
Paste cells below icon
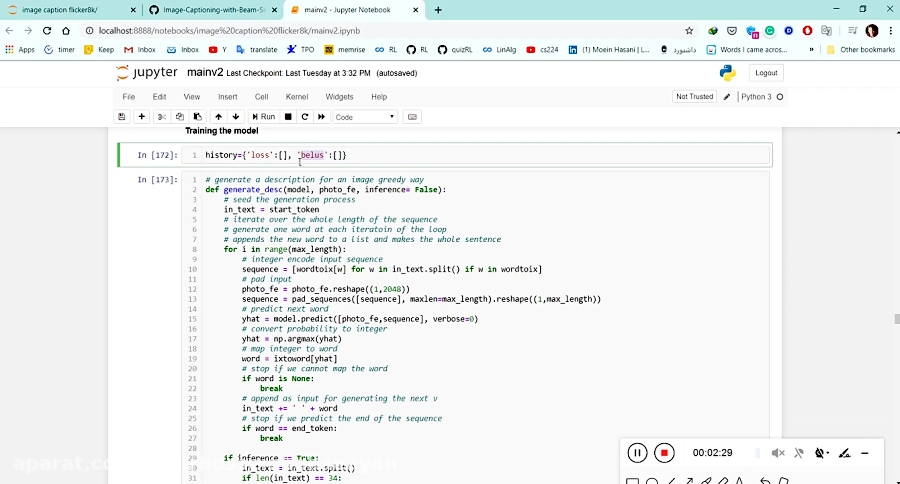[x=197, y=117]
